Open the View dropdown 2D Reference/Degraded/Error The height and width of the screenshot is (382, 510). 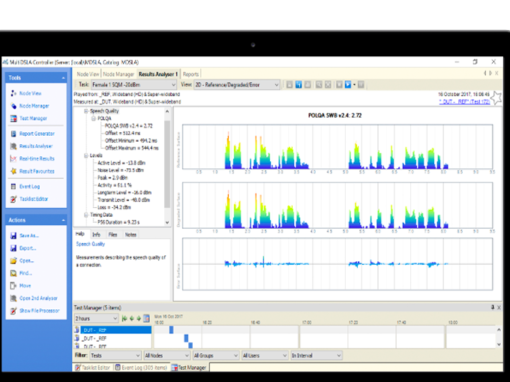coord(237,85)
